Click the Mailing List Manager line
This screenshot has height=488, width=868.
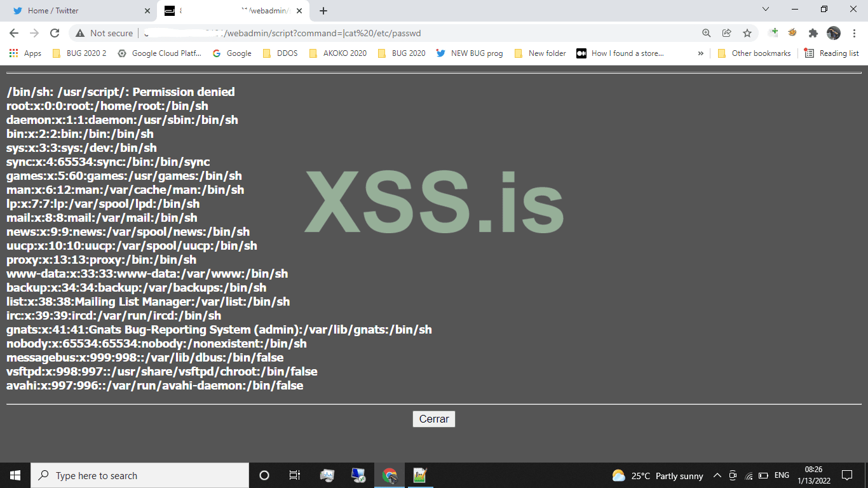148,302
